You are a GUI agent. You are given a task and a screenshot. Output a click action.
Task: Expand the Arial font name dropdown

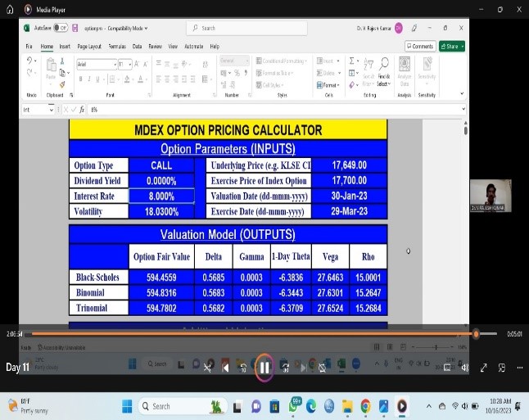(x=115, y=64)
